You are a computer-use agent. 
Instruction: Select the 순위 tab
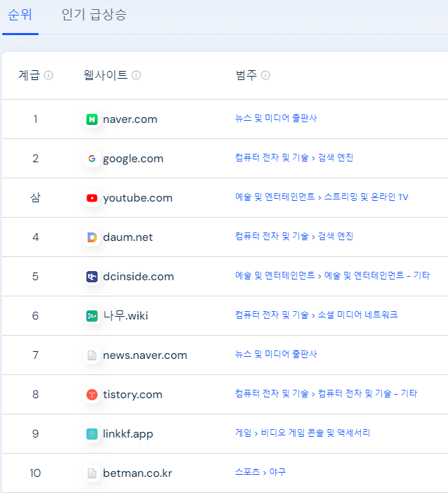point(20,15)
